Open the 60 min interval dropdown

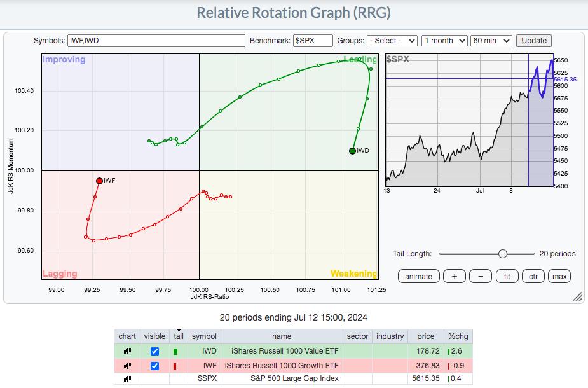(x=491, y=41)
